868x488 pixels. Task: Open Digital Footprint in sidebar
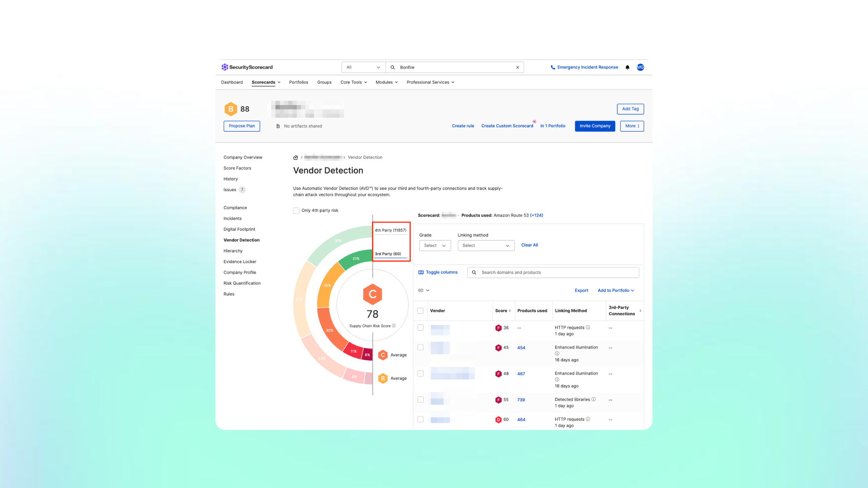pos(239,229)
